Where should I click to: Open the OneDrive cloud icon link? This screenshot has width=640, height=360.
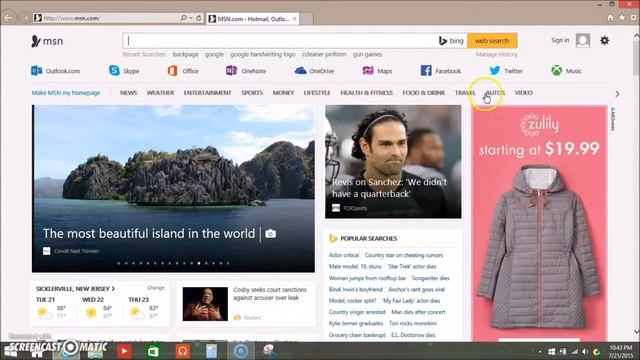(300, 71)
